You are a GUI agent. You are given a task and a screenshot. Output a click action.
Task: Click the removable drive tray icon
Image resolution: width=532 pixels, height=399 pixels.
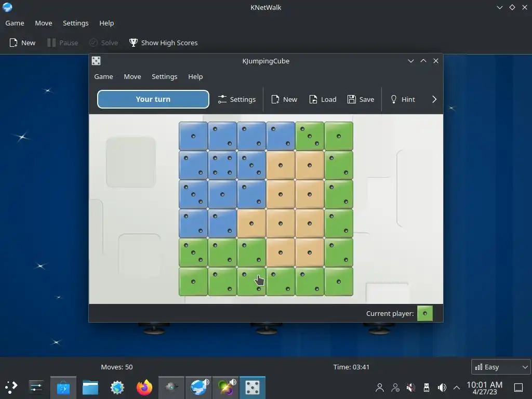point(427,388)
